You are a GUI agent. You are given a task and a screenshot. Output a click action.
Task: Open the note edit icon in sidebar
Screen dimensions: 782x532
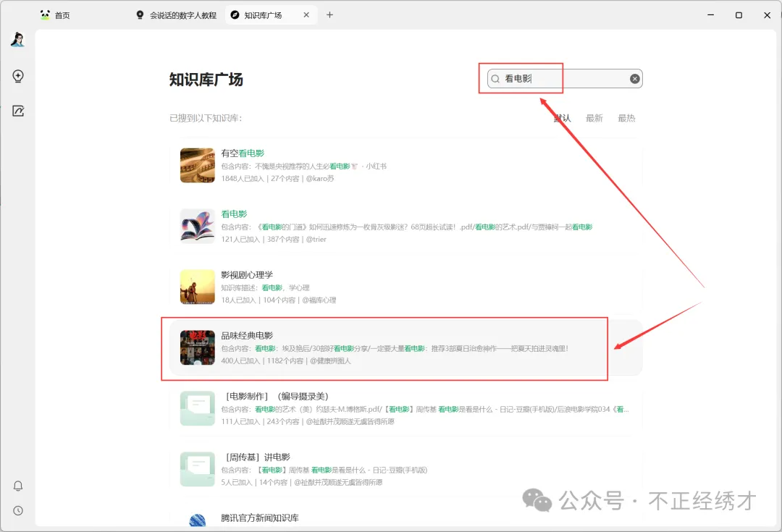tap(18, 111)
